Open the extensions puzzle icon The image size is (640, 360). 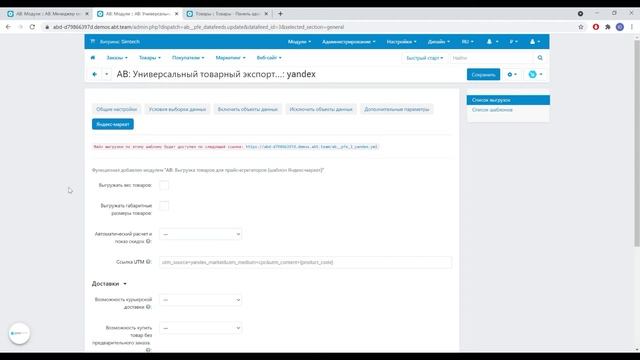[x=608, y=27]
